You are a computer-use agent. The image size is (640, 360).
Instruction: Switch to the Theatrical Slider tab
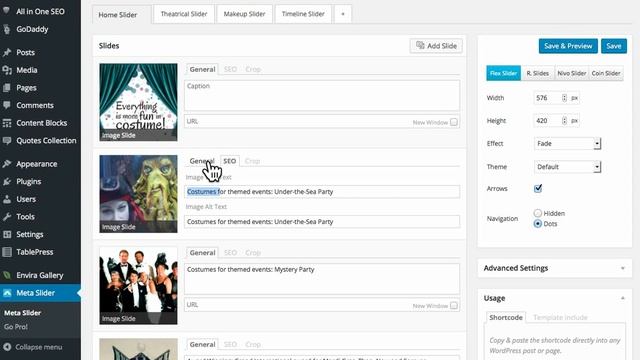[184, 14]
